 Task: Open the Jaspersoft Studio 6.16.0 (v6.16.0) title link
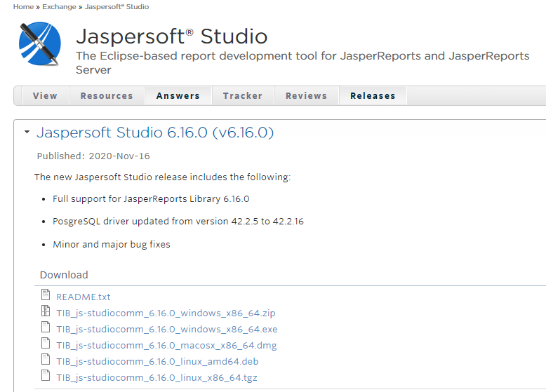tap(155, 133)
